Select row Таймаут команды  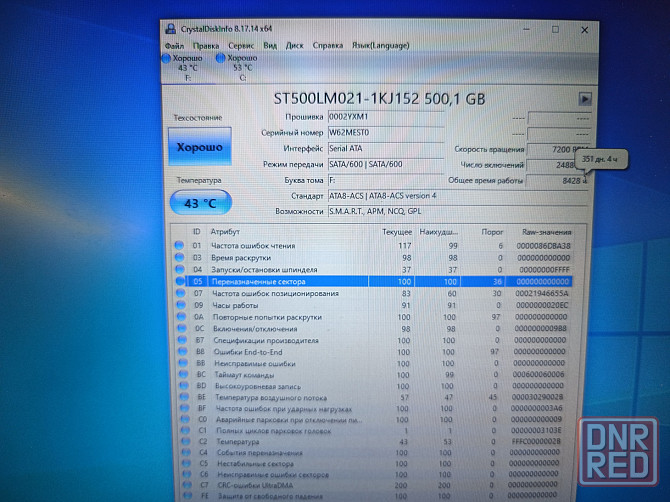(374, 374)
